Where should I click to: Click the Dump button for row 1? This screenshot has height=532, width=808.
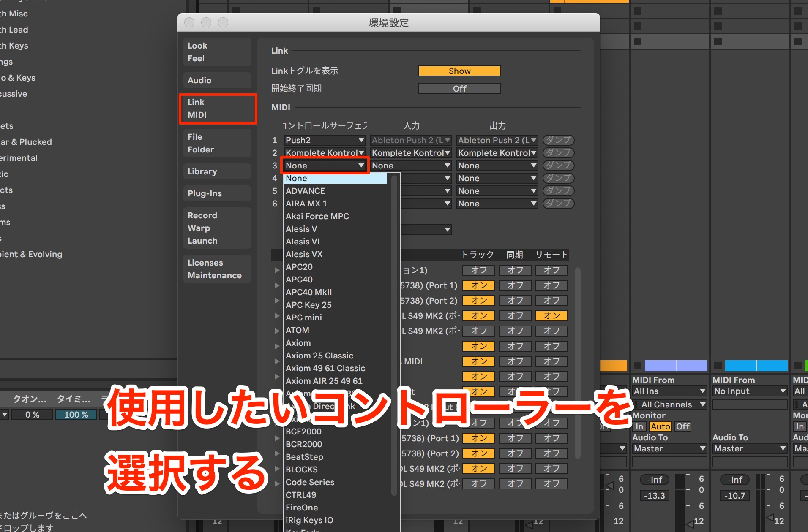(x=558, y=140)
